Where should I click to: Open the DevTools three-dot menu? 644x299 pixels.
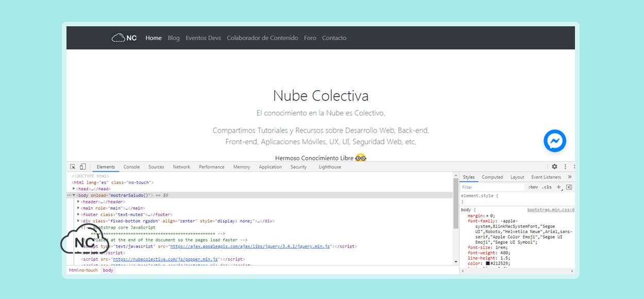(x=565, y=167)
